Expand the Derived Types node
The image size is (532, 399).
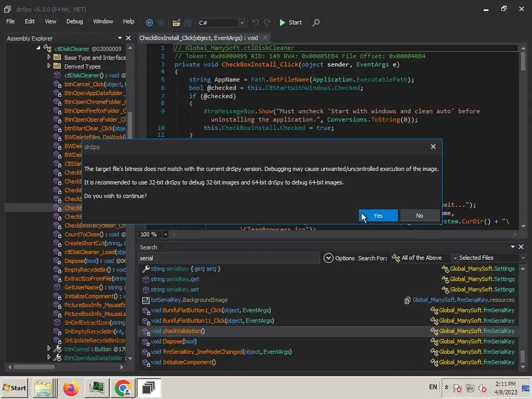(x=48, y=66)
